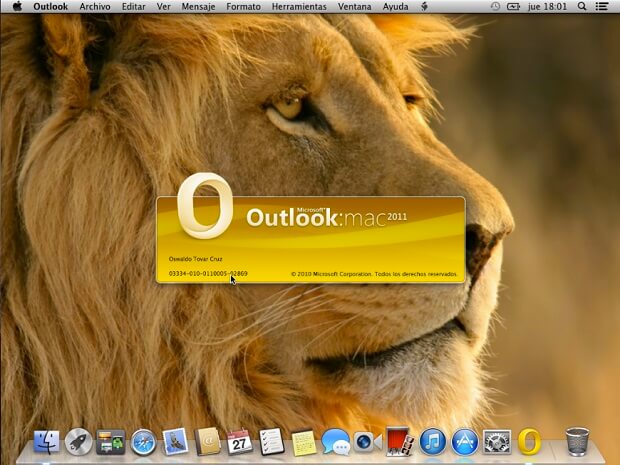Open the Ayuda menu
620x465 pixels.
tap(395, 7)
